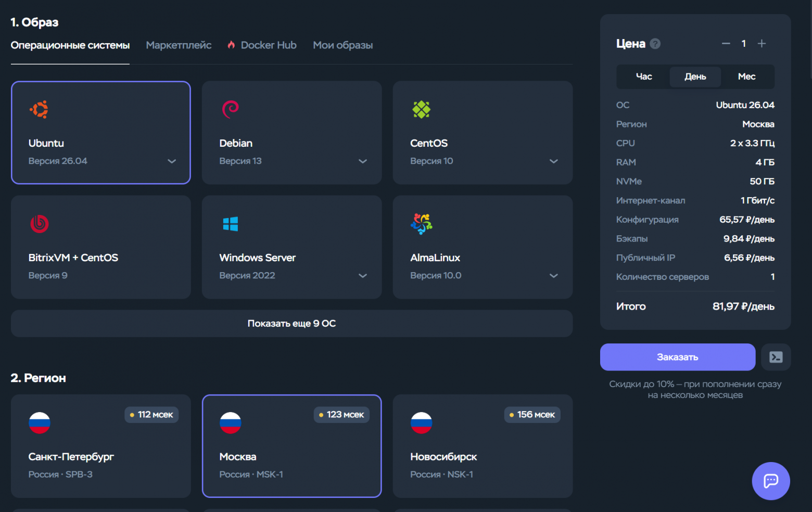The height and width of the screenshot is (512, 812).
Task: Decrease server count with minus button
Action: coord(726,44)
